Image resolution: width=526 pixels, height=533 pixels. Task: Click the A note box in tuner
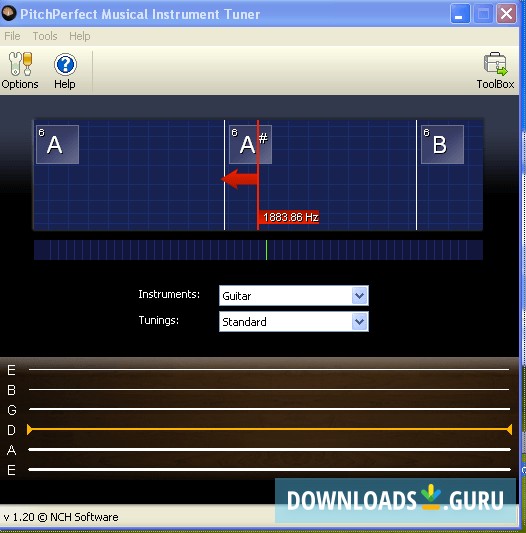57,144
